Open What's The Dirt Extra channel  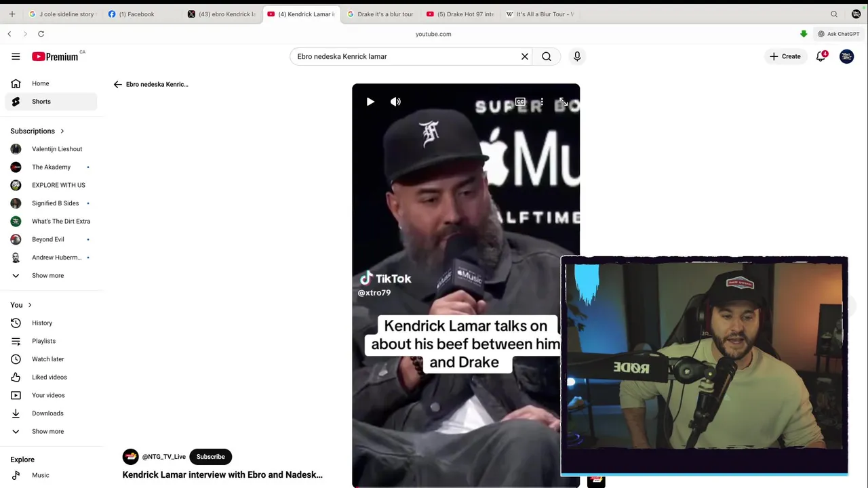tap(52, 221)
